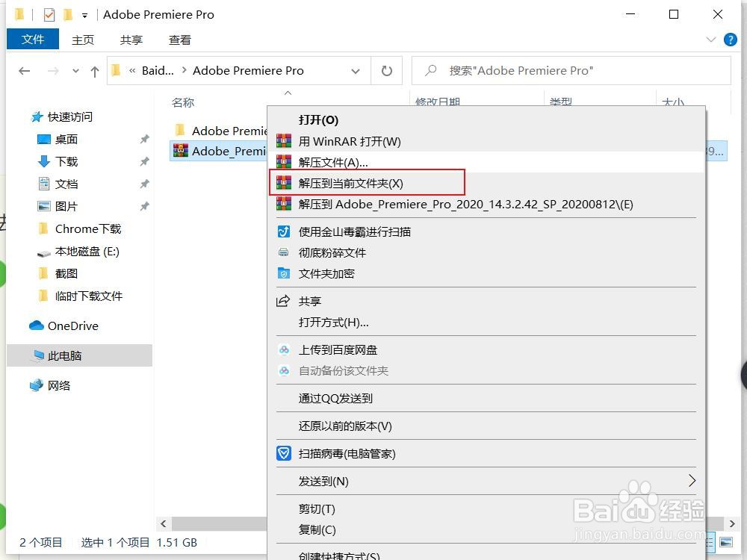The width and height of the screenshot is (747, 560).
Task: Switch to the 查看 ribbon tab
Action: tap(179, 40)
